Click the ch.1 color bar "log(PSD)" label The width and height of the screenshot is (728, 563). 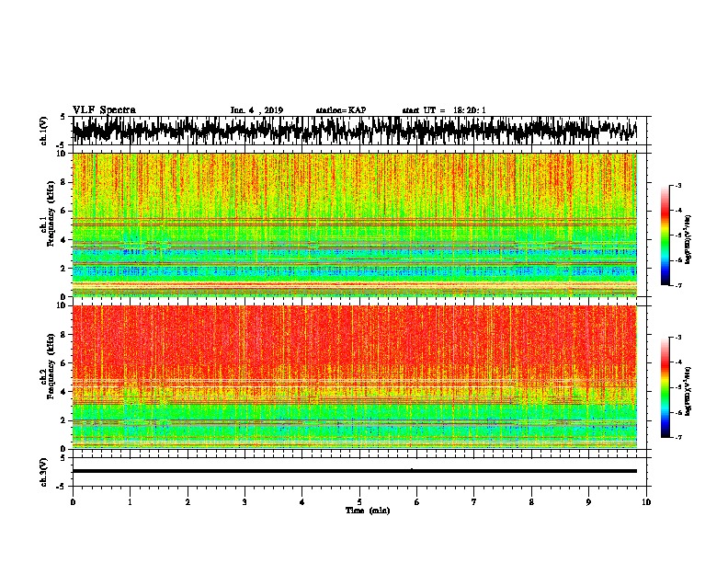[688, 239]
